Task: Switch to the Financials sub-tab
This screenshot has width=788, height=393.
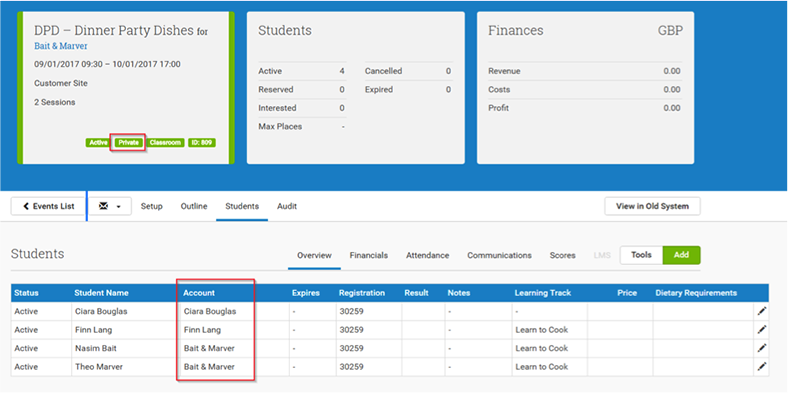Action: coord(369,255)
